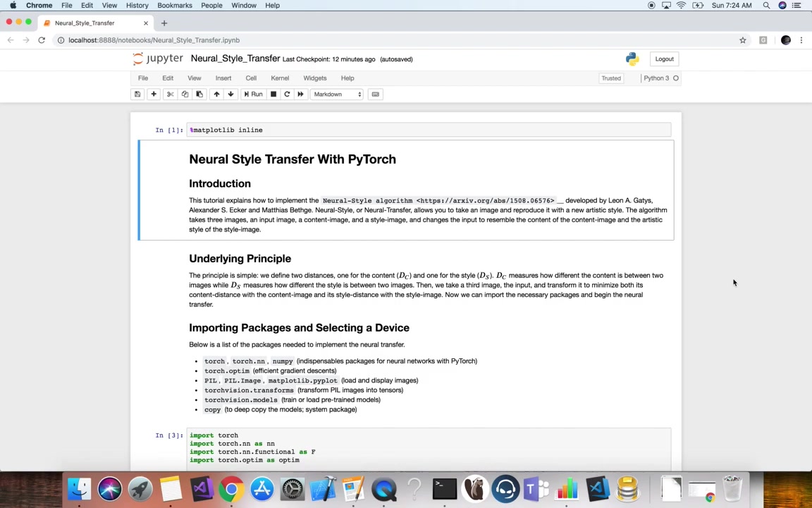812x508 pixels.
Task: Cut selected cells with scissors icon
Action: click(170, 95)
